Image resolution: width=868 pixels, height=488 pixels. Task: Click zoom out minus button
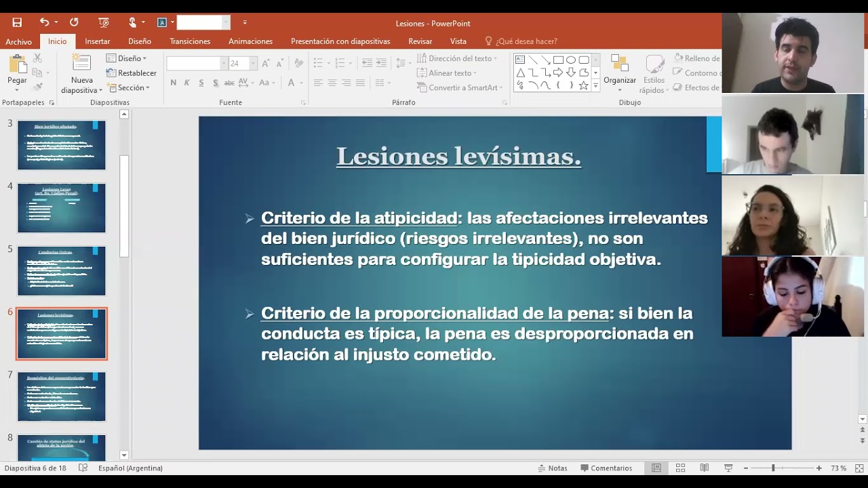pos(746,468)
